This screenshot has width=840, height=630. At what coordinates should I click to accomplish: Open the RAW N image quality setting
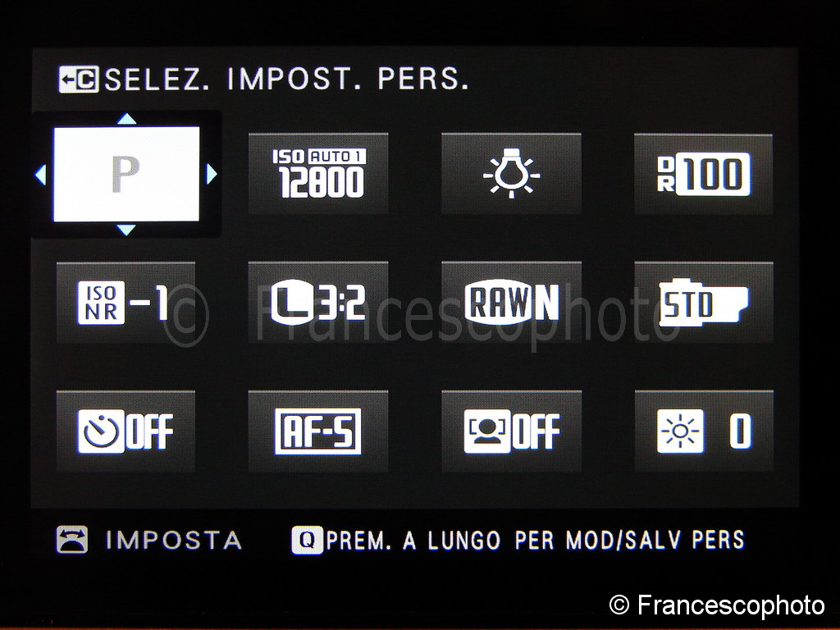[511, 303]
